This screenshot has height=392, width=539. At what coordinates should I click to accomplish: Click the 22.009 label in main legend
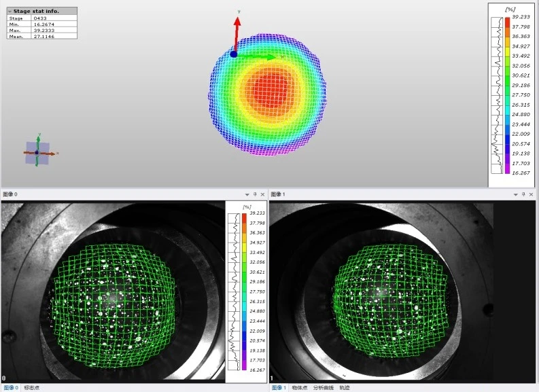(521, 134)
